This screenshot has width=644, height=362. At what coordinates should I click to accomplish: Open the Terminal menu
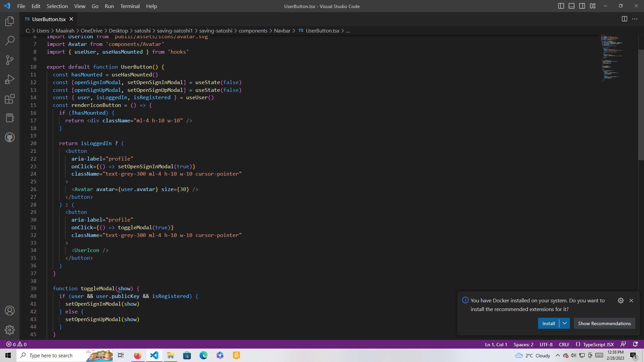130,6
